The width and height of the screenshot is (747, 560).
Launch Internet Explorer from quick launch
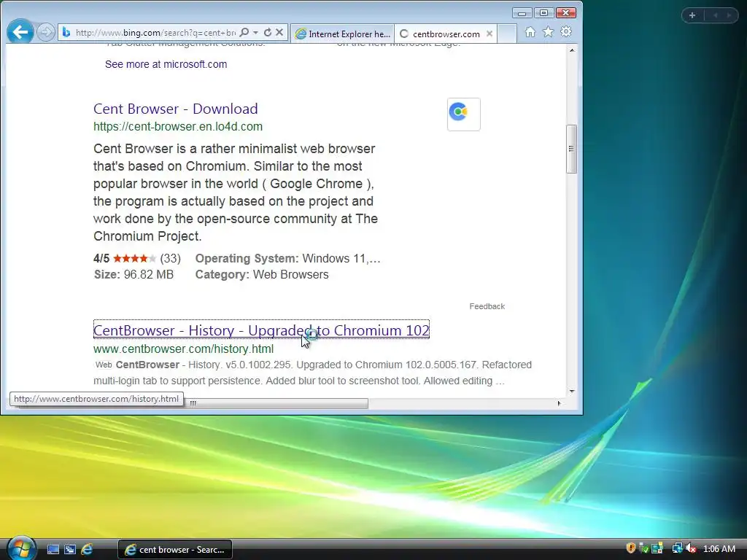tap(87, 550)
